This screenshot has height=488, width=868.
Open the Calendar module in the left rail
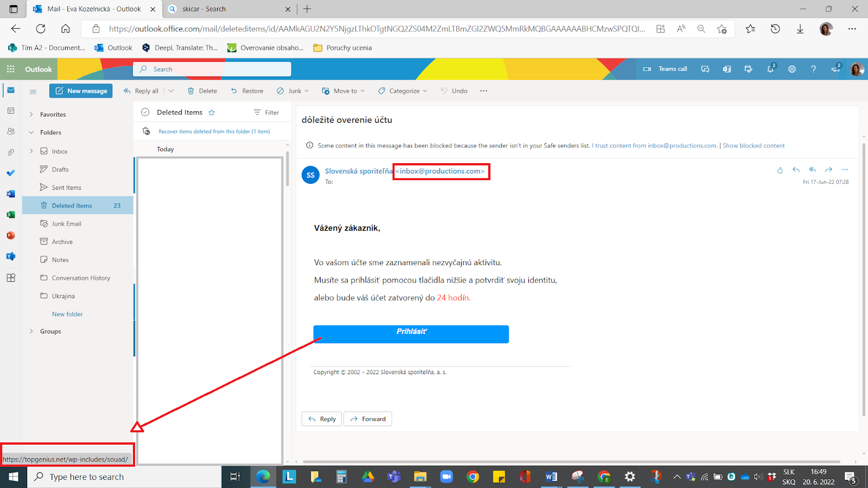(11, 111)
